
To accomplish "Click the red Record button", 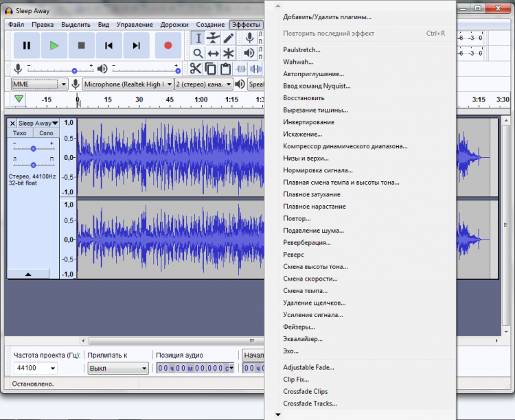I will tap(168, 45).
